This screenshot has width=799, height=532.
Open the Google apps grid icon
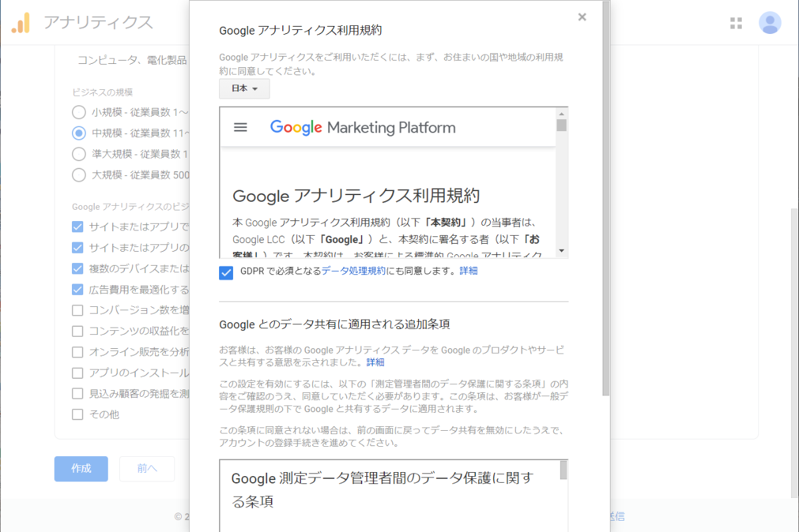(x=736, y=23)
